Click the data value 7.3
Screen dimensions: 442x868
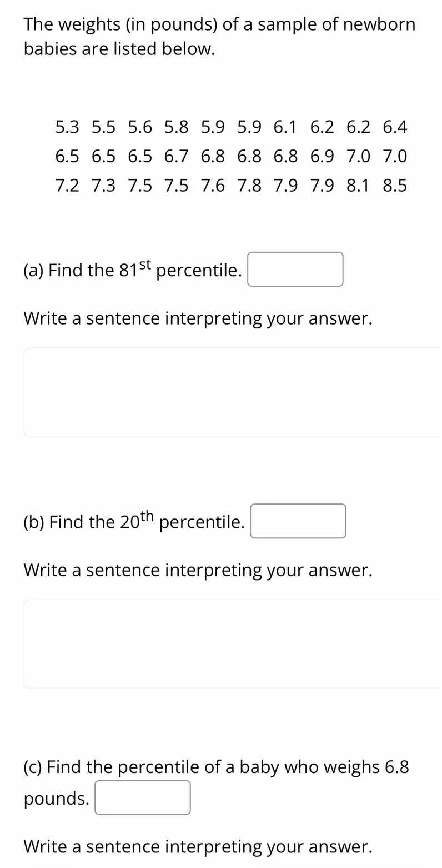[x=103, y=186]
